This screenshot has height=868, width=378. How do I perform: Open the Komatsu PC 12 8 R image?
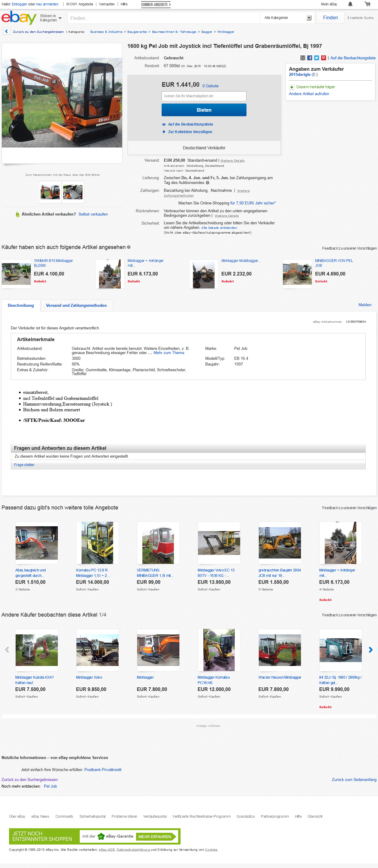tap(98, 543)
